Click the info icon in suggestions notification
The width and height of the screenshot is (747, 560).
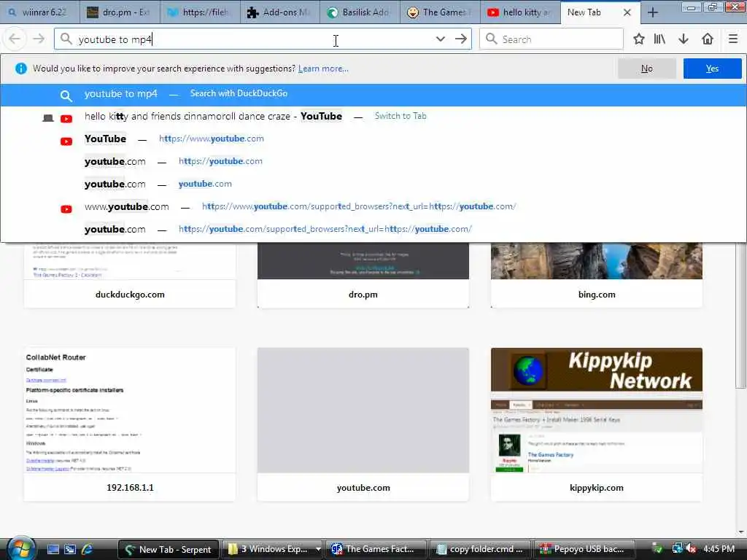21,69
